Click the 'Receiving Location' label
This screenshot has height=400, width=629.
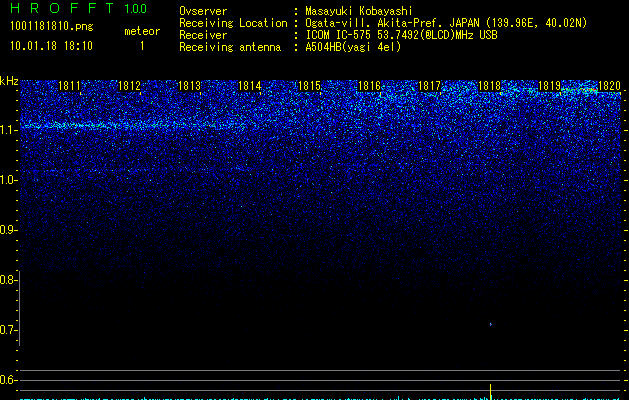(x=233, y=23)
